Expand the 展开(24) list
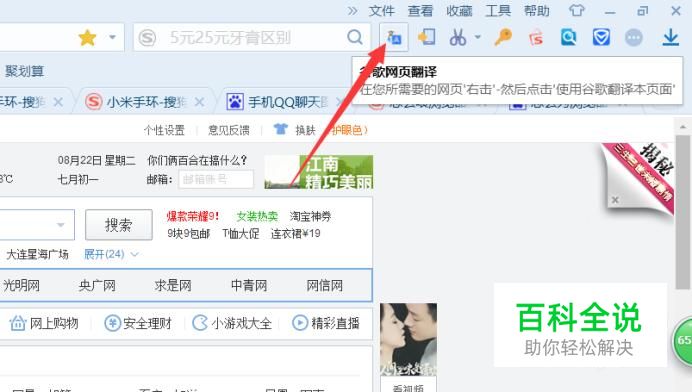Screen dimensions: 692x392 click(111, 254)
